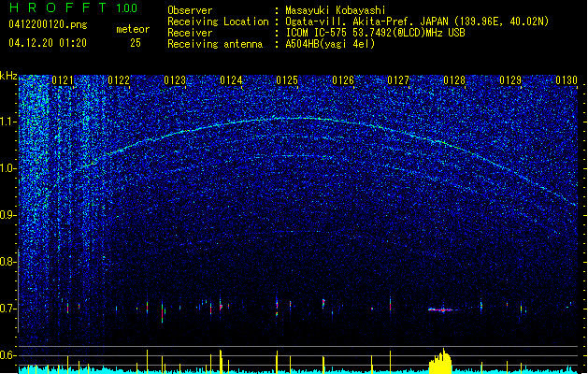Click the large yellow intensity peak near 0128
The height and width of the screenshot is (374, 588).
click(x=440, y=361)
